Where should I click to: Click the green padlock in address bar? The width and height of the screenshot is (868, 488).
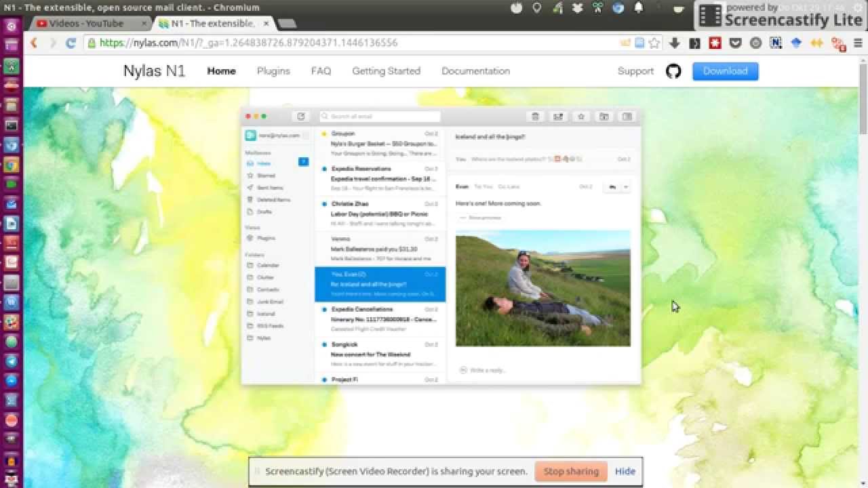[x=92, y=43]
